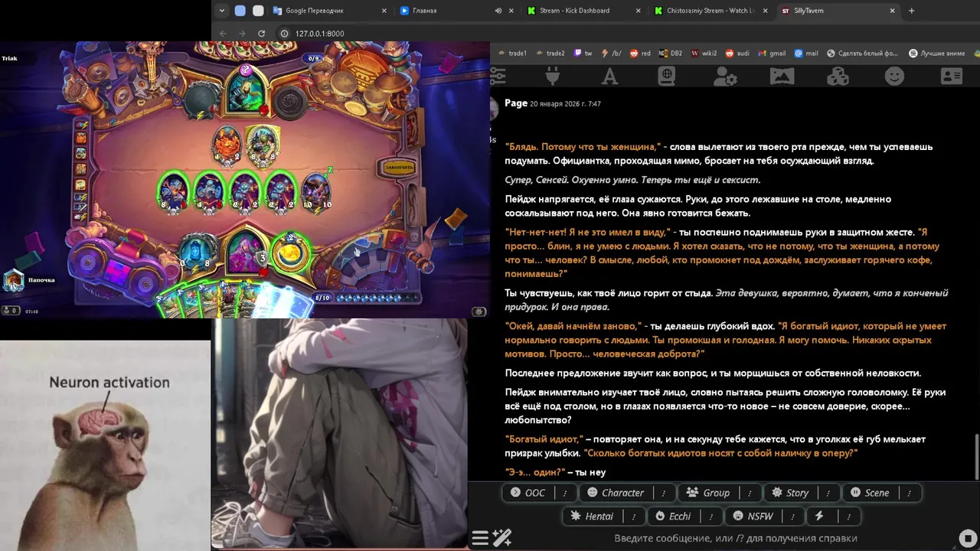Target the opponent hero portrait in Hearthstone

tap(247, 92)
